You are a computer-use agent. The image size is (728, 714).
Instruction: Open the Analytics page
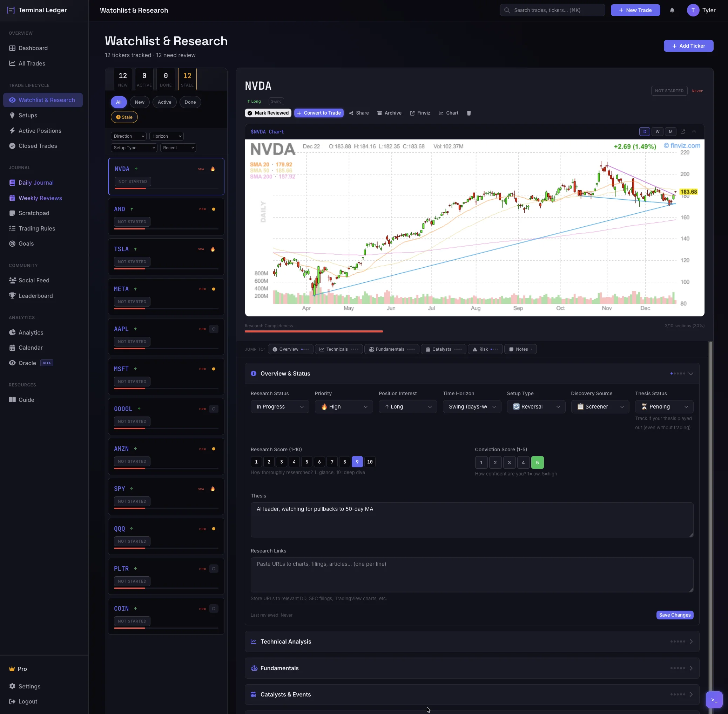31,332
